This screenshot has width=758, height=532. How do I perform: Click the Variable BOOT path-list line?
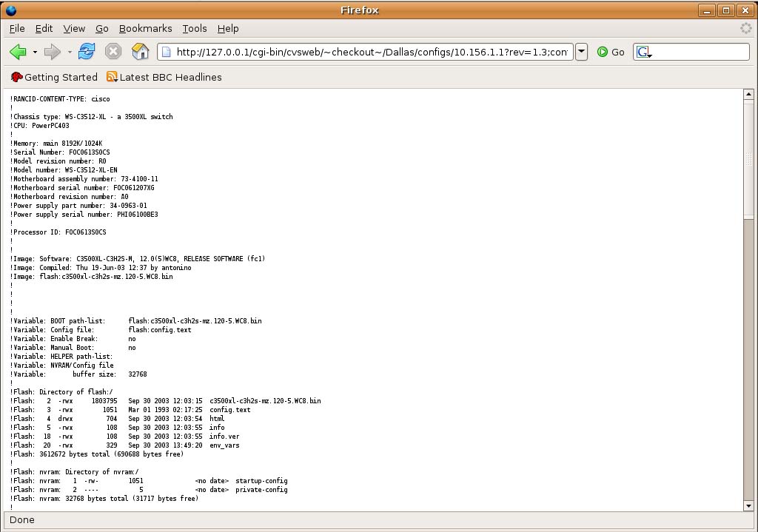(136, 321)
